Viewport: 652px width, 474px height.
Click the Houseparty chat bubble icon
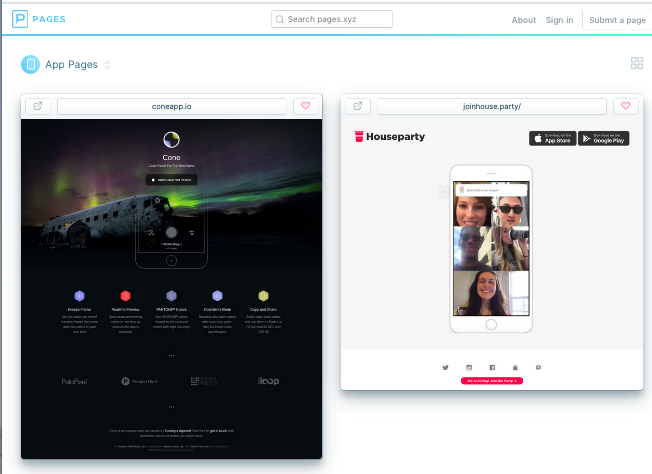[538, 367]
